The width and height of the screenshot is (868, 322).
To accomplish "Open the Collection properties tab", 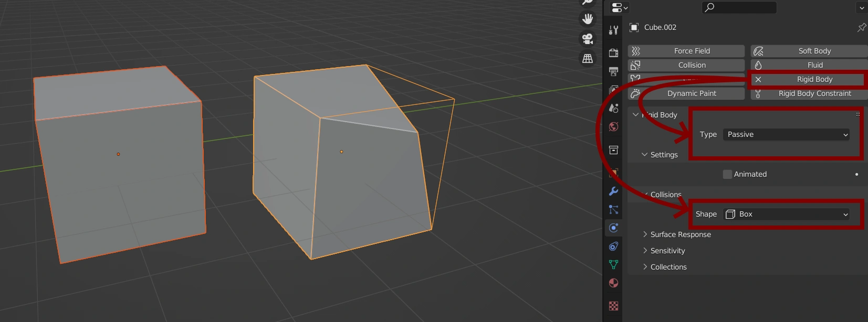I will click(x=613, y=150).
